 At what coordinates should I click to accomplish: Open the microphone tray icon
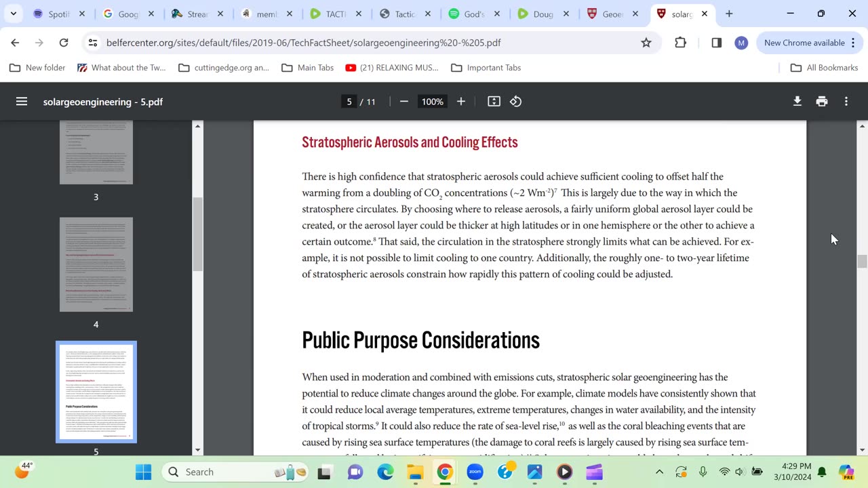coord(703,472)
